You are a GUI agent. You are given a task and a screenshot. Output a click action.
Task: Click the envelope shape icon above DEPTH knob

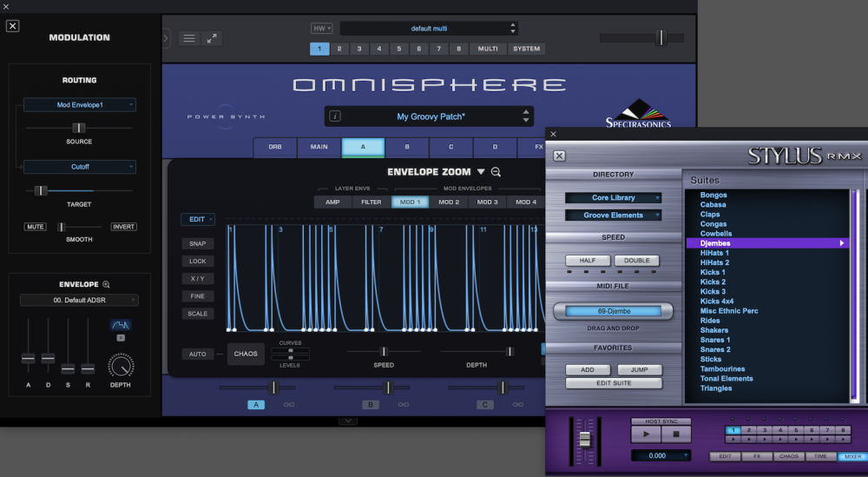coord(121,325)
